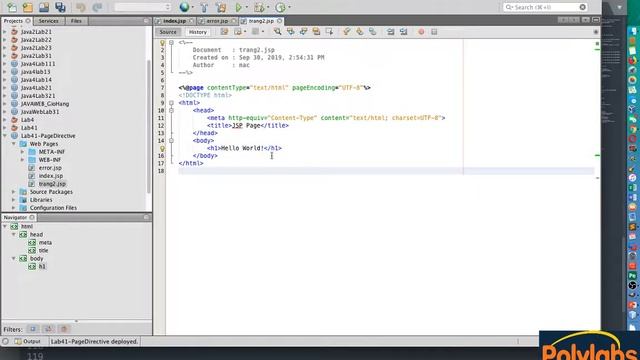Click the lightbulb hint on line 1
640x360 pixels.
(x=162, y=42)
